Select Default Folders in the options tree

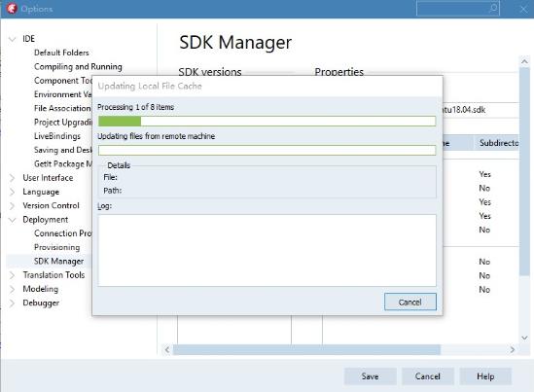[61, 53]
